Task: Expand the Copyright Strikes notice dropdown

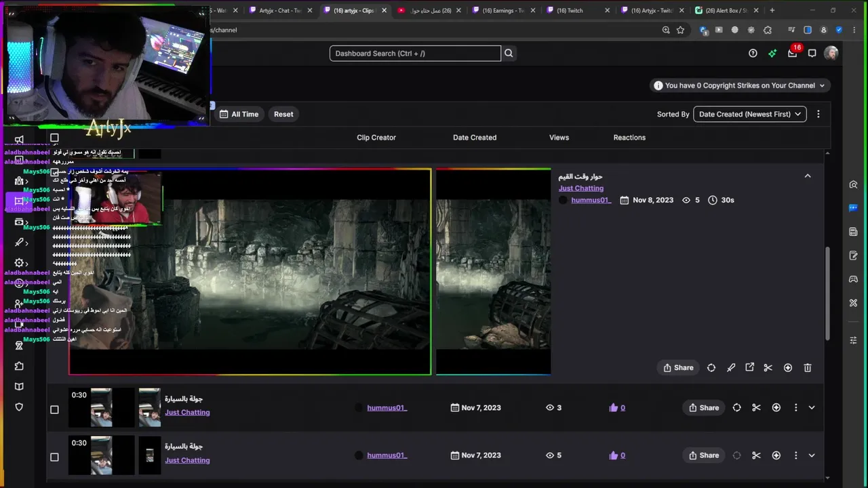Action: (738, 85)
